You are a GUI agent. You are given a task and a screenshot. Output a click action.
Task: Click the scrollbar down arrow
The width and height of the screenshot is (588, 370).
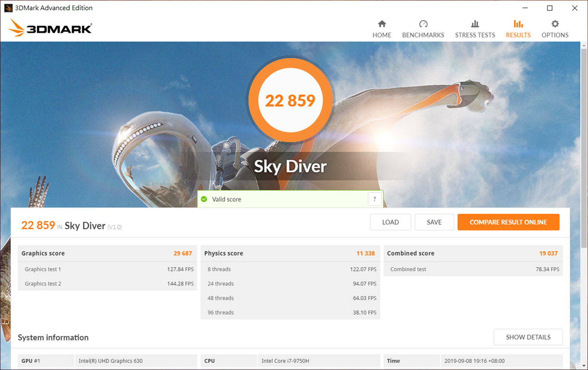(x=584, y=365)
